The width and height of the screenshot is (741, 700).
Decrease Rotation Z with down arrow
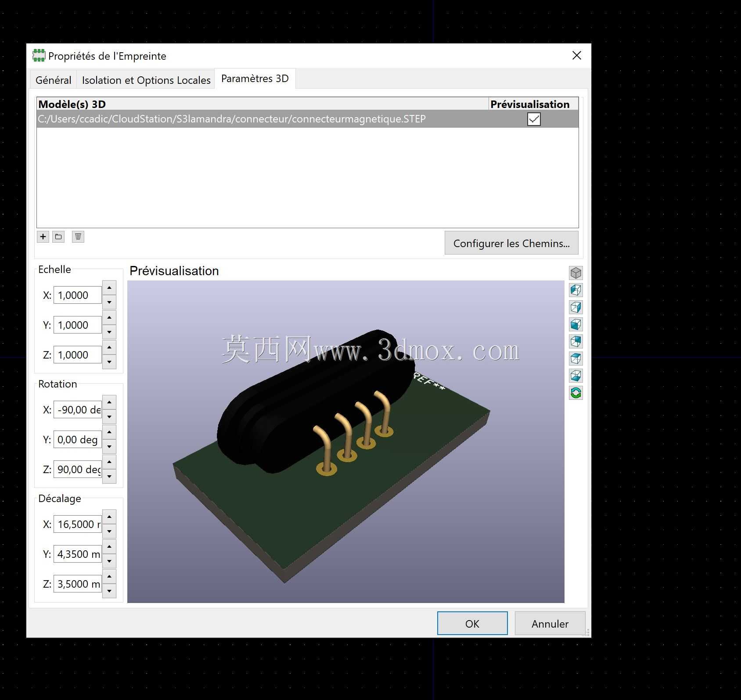click(109, 476)
